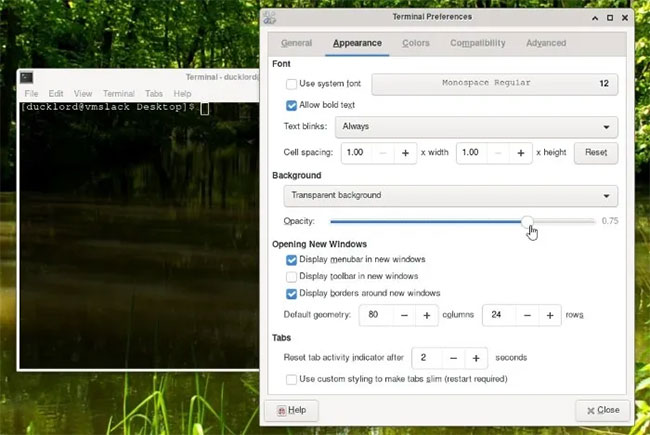Switch to the Colors tab

click(416, 43)
